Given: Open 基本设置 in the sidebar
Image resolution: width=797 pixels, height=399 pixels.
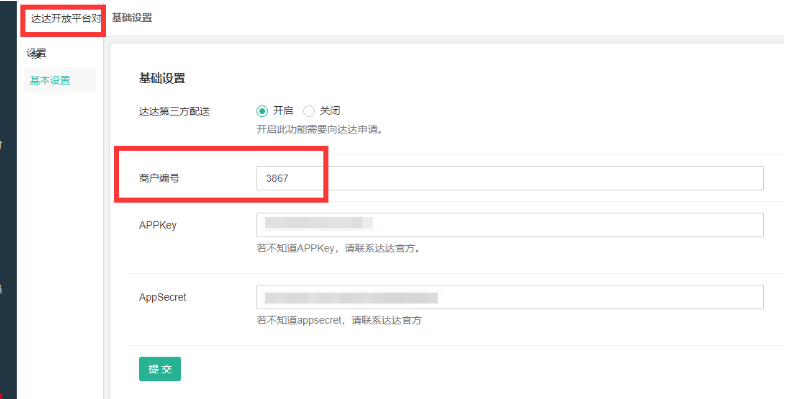Looking at the screenshot, I should (x=50, y=80).
